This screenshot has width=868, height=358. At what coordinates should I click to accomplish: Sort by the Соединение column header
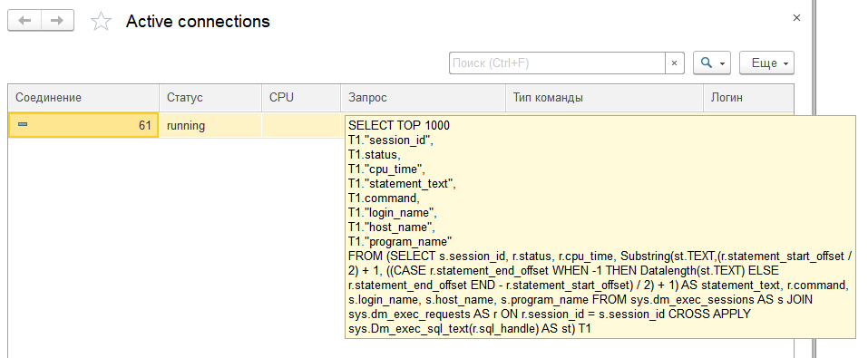click(83, 98)
